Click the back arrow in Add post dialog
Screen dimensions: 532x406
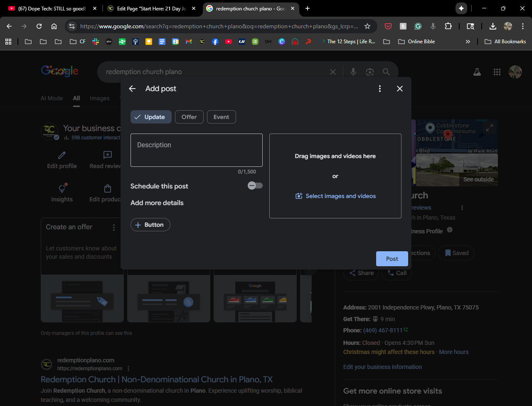click(x=132, y=89)
